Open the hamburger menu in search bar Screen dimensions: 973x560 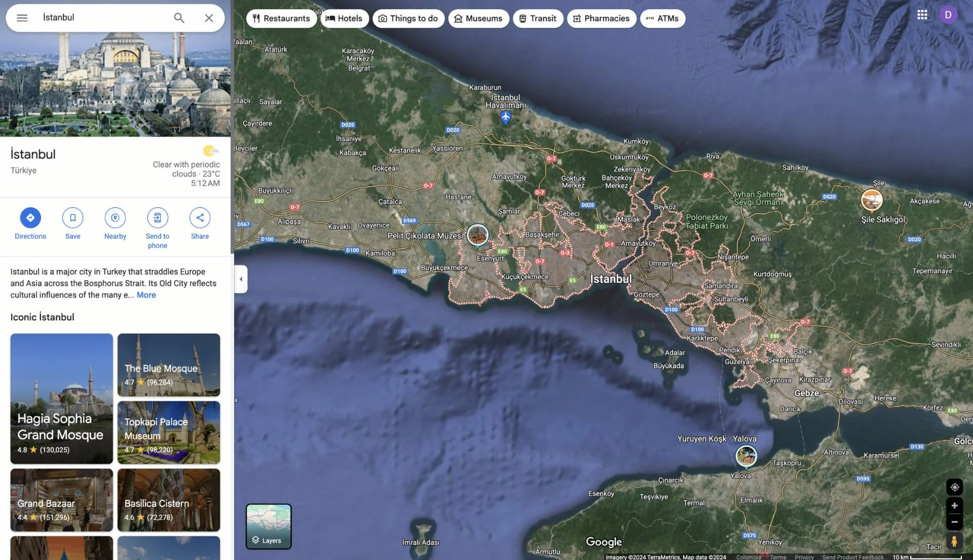(22, 18)
